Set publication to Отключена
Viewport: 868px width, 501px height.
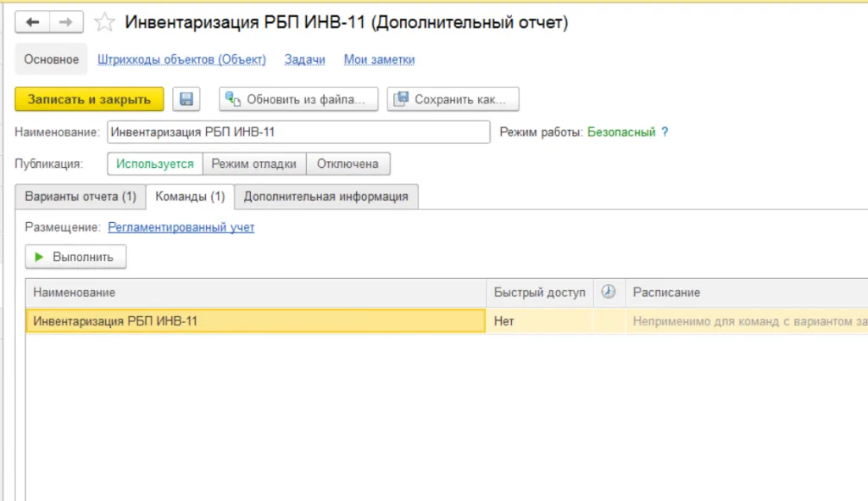coord(348,164)
